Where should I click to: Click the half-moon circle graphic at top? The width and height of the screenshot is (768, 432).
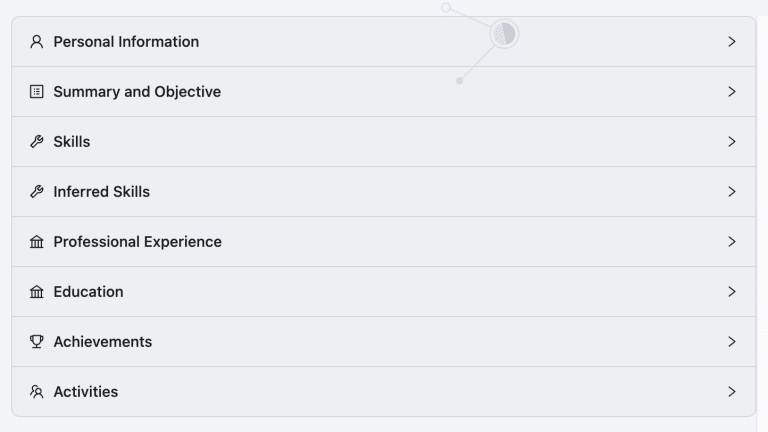[504, 34]
